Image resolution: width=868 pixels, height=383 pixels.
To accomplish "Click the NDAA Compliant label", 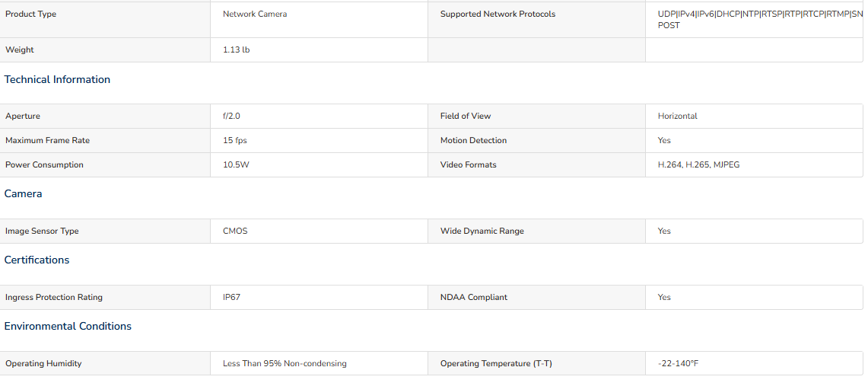I will coord(473,297).
